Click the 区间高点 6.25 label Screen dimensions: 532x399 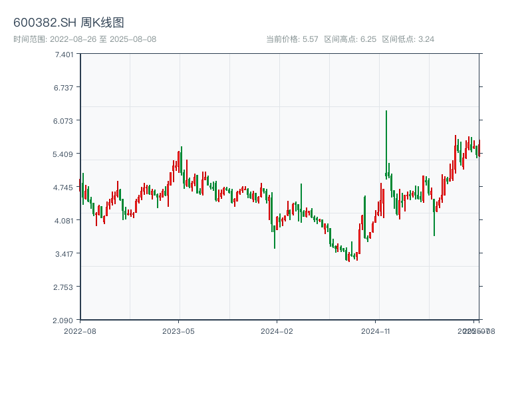pyautogui.click(x=350, y=39)
